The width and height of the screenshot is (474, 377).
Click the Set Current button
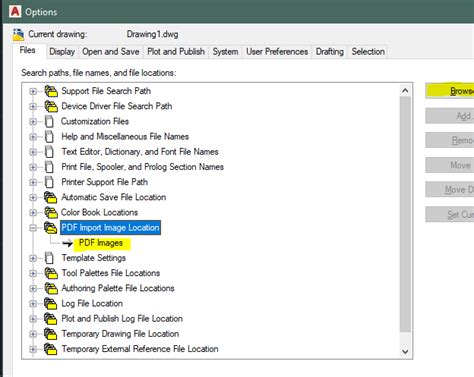[450, 215]
